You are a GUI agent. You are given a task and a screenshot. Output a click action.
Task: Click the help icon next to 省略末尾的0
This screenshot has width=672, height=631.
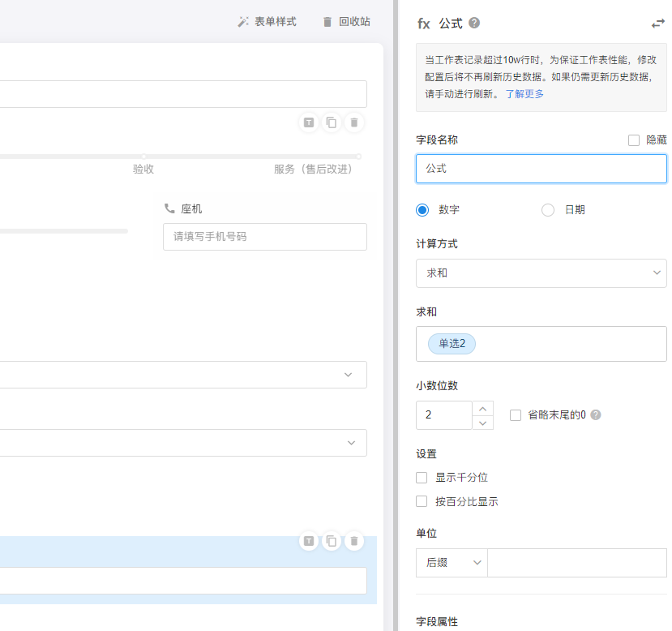click(596, 415)
